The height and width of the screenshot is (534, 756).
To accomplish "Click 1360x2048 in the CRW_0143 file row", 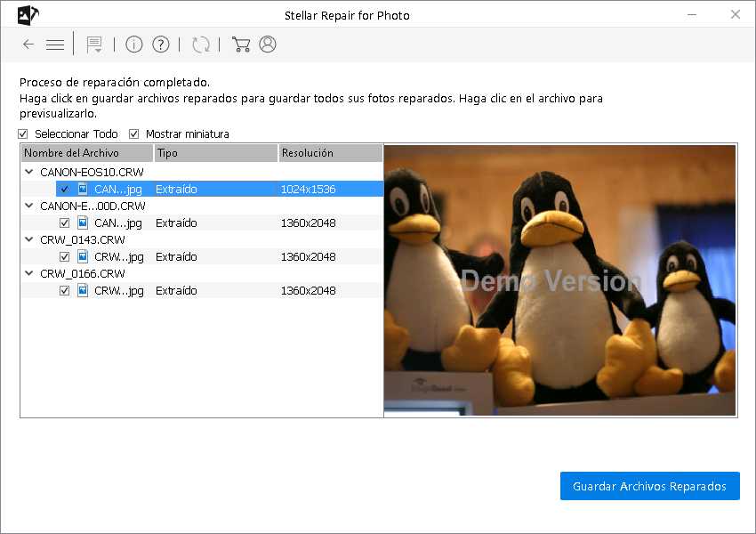I will (308, 256).
